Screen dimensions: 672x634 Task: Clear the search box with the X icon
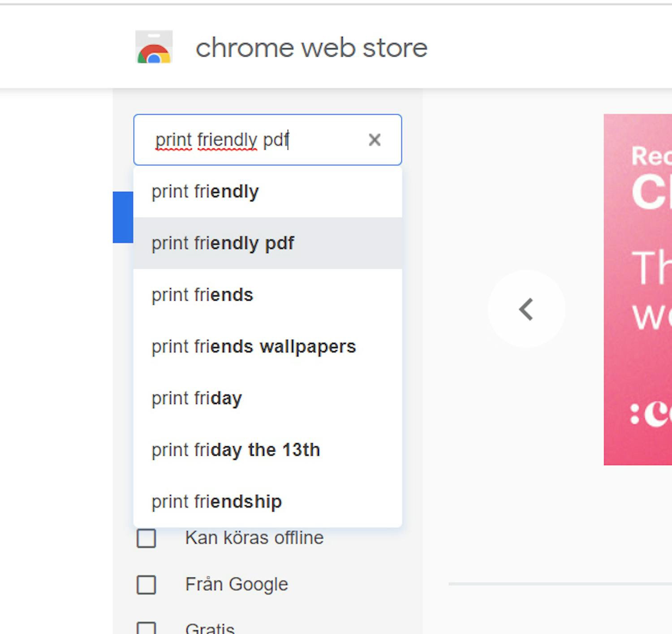pos(375,140)
